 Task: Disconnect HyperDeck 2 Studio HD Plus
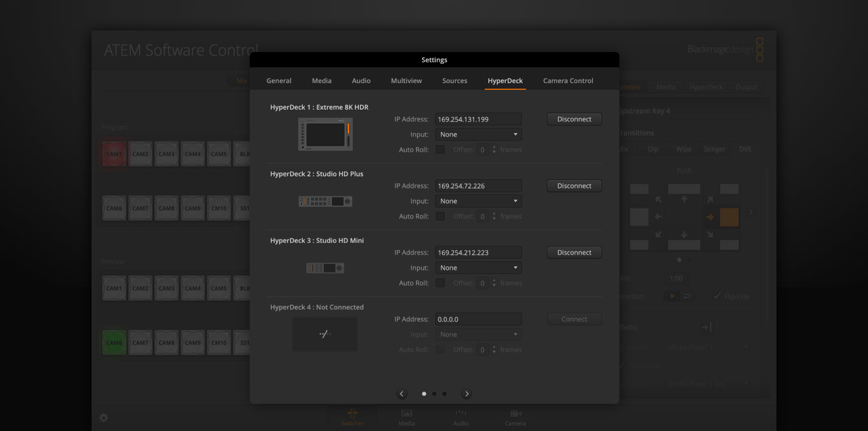(574, 186)
